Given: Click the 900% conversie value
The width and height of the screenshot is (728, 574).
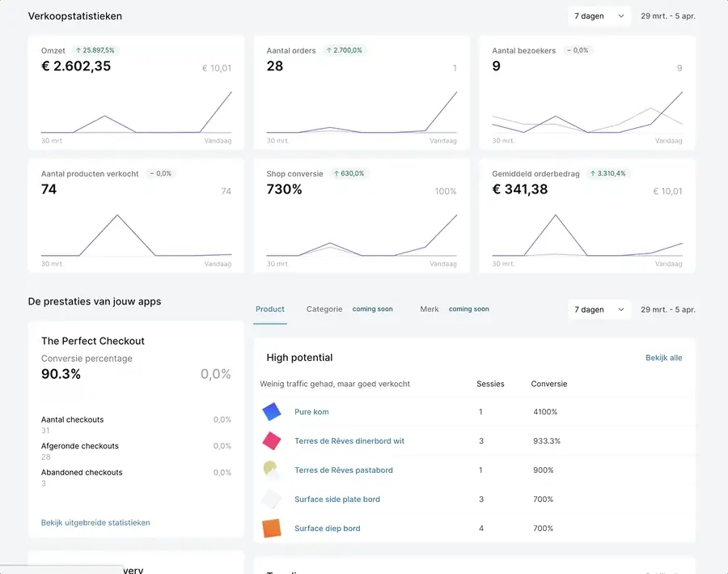Looking at the screenshot, I should coord(544,470).
